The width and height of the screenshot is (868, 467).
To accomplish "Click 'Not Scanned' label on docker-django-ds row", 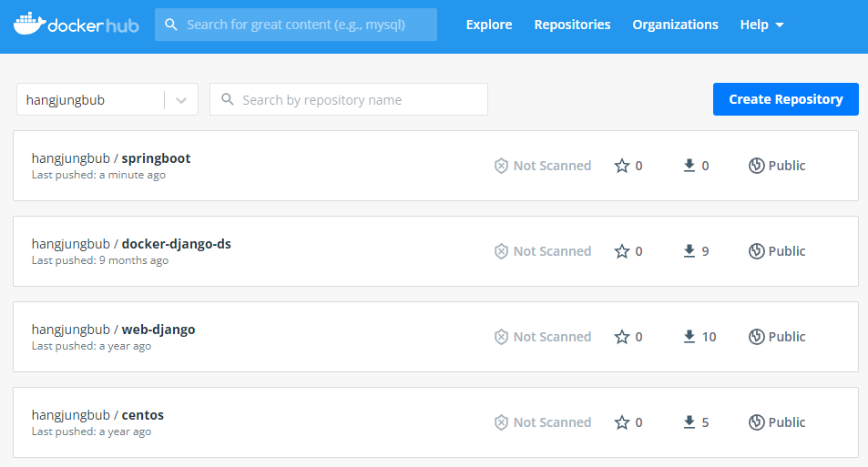I will pyautogui.click(x=552, y=251).
